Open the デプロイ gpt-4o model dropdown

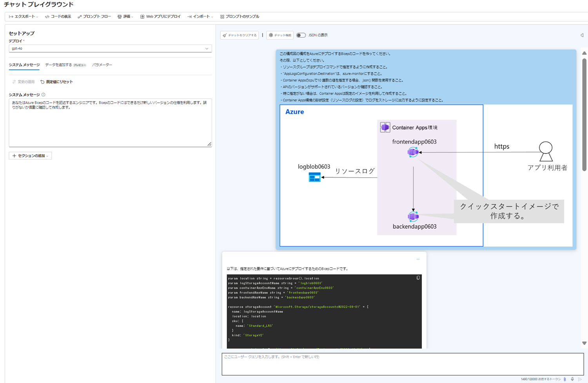point(110,49)
